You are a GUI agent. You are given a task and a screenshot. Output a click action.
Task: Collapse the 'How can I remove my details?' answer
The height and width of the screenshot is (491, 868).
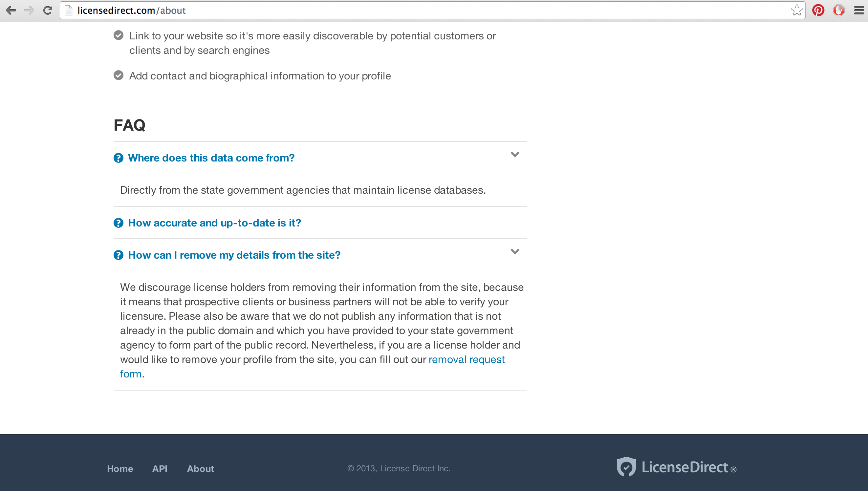click(x=515, y=252)
